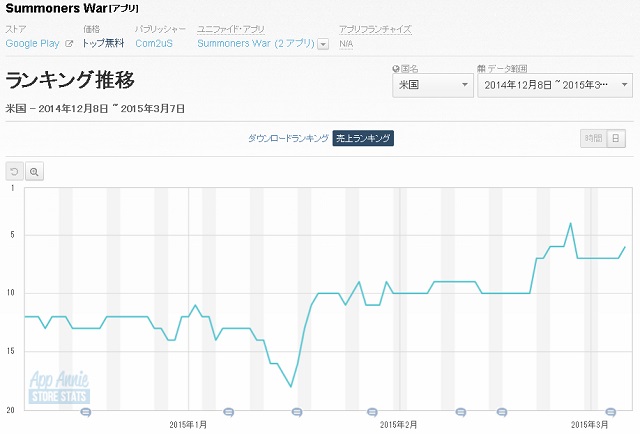Viewport: 640px width, 434px height.
Task: Click the アプリフランチャイズ label
Action: click(x=375, y=29)
